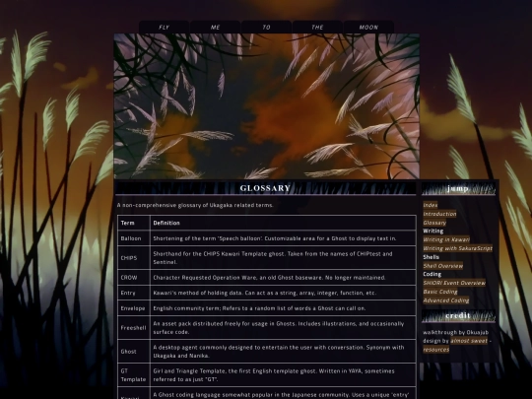This screenshot has width=532, height=399.
Task: Click the Writing section label in sidebar
Action: click(432, 232)
